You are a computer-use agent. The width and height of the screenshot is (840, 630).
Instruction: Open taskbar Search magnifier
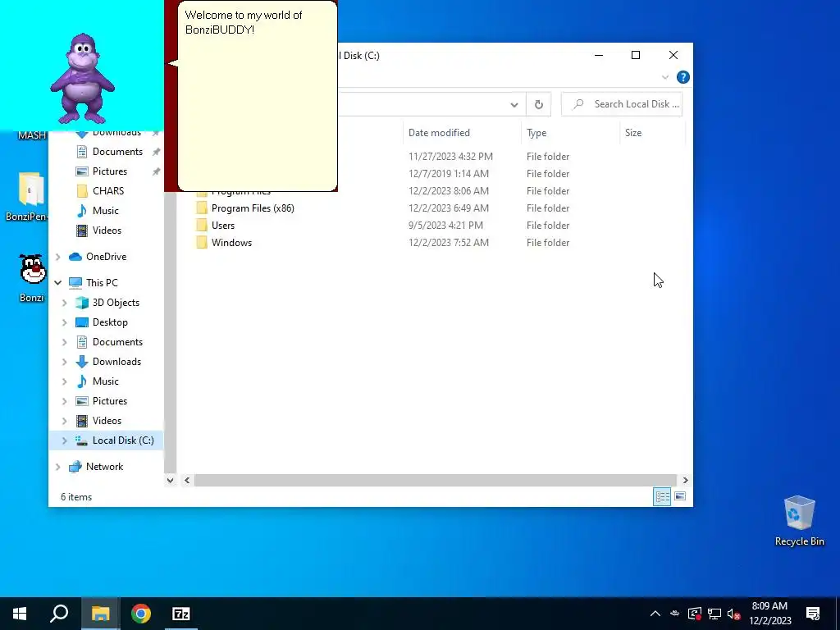[x=59, y=614]
